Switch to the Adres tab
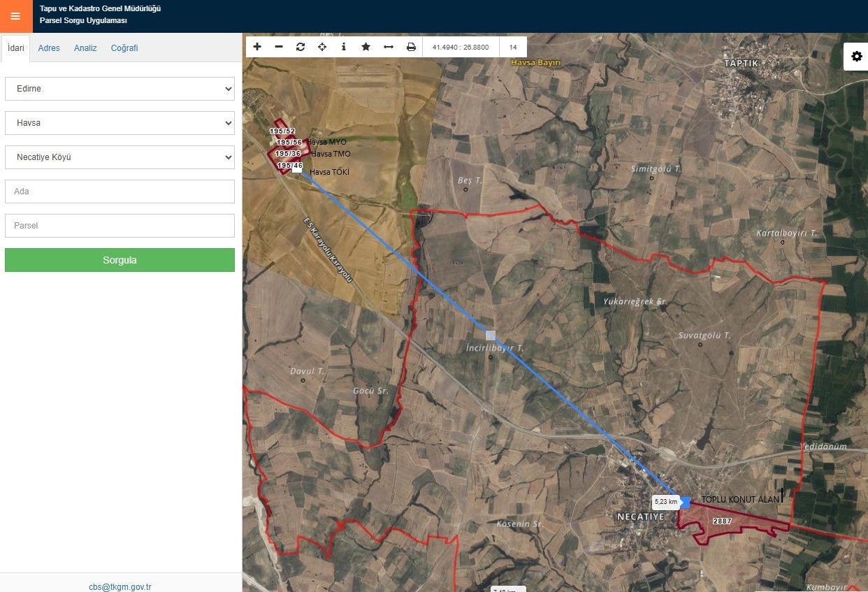Viewport: 868px width, 592px height. [49, 48]
